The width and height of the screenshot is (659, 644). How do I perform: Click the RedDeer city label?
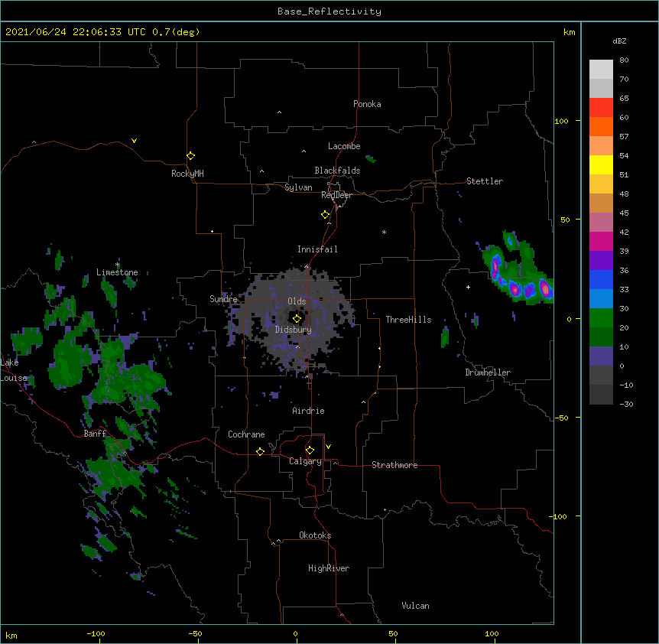(336, 195)
